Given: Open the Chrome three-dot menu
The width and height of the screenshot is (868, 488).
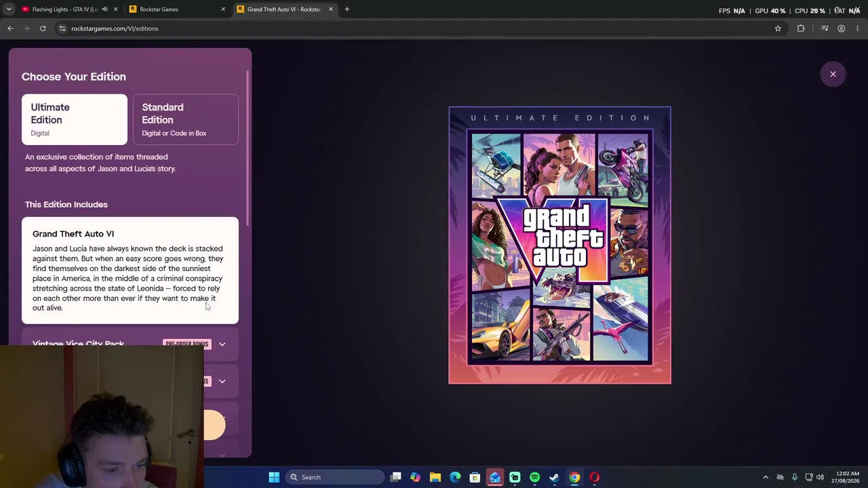Looking at the screenshot, I should point(858,28).
